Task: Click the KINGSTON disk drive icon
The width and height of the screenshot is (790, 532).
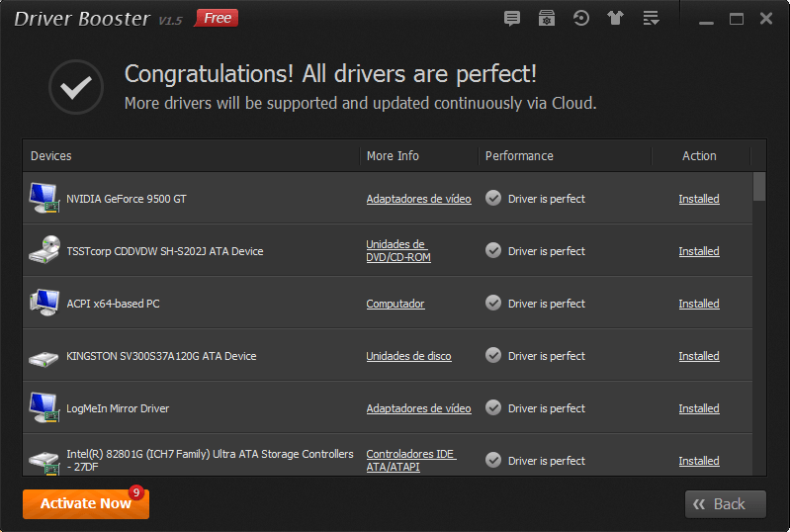Action: [x=44, y=359]
